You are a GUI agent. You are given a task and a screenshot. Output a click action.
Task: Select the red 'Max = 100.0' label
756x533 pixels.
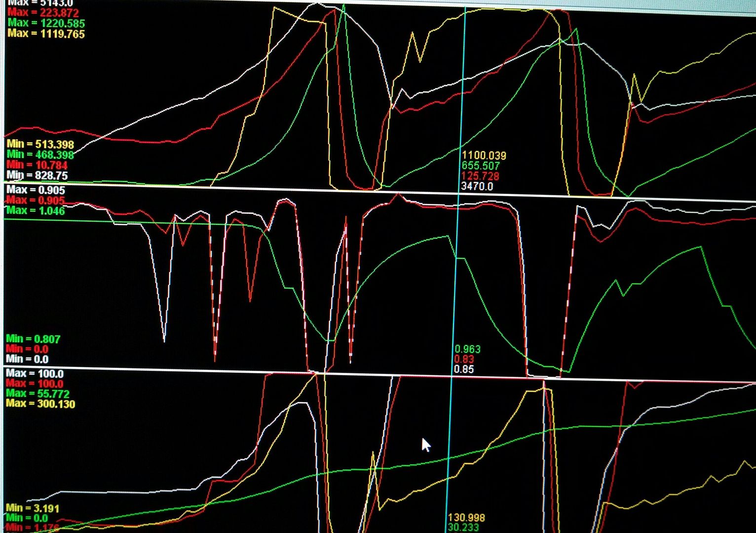pyautogui.click(x=35, y=384)
